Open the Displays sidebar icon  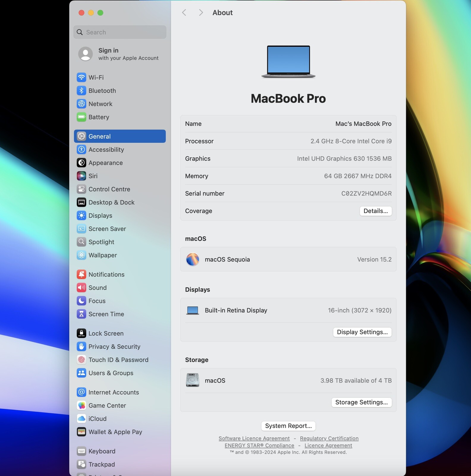pyautogui.click(x=81, y=215)
